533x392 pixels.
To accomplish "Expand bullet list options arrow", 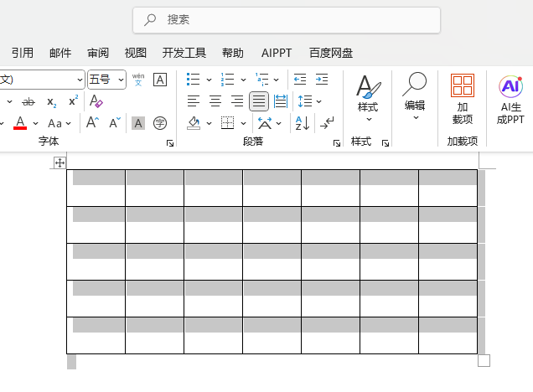I will (209, 80).
